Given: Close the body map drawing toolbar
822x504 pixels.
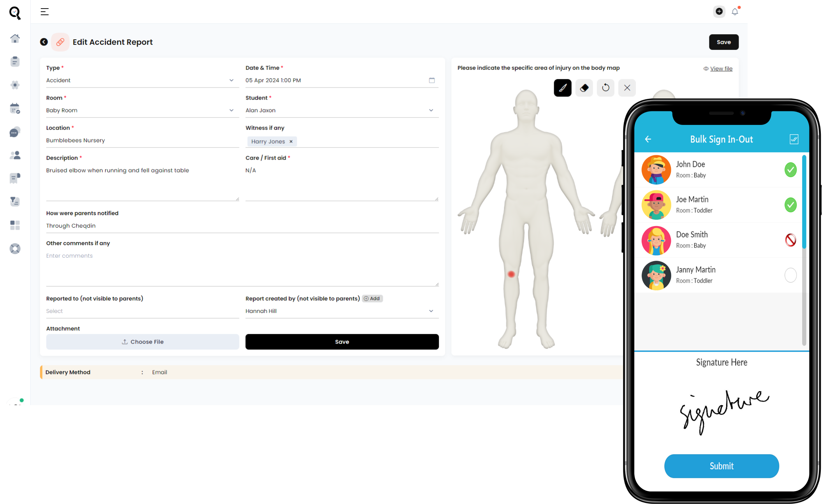Looking at the screenshot, I should tap(627, 88).
